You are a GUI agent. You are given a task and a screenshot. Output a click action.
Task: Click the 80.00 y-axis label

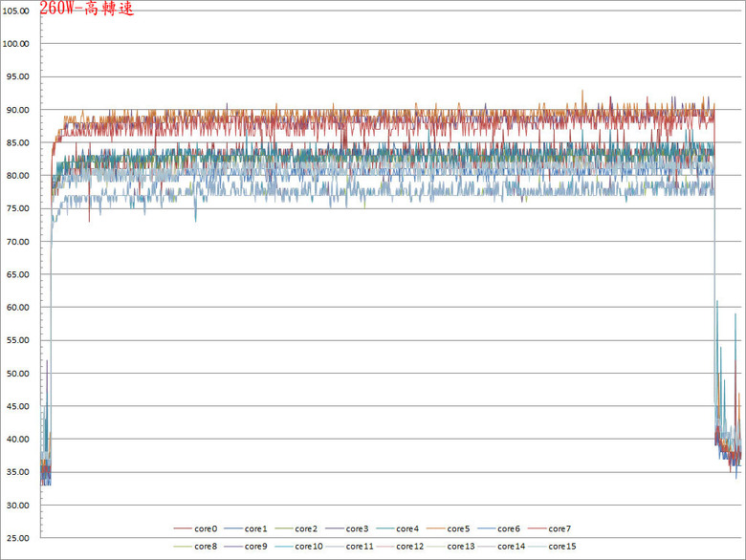pyautogui.click(x=17, y=176)
